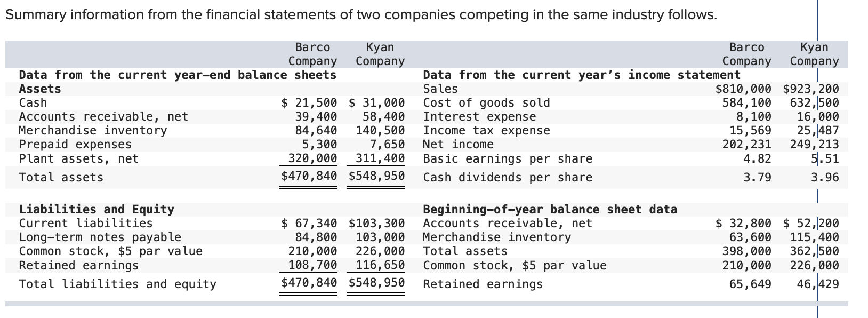The image size is (868, 318).
Task: Click the Sales row label
Action: point(440,89)
